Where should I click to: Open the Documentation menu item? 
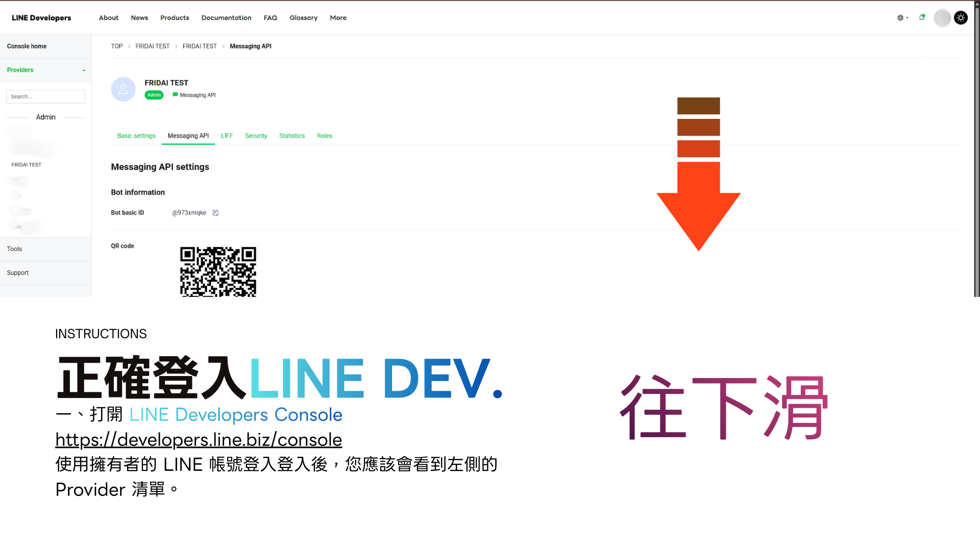click(x=226, y=18)
